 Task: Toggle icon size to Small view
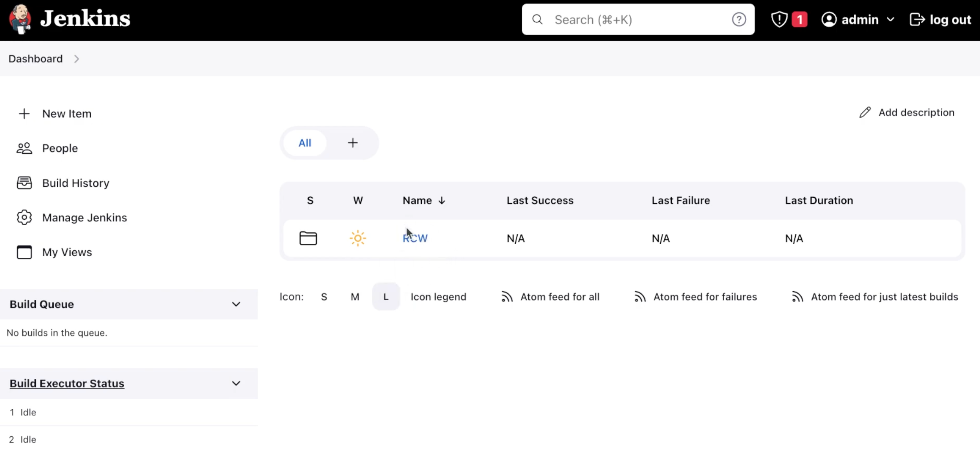(324, 297)
